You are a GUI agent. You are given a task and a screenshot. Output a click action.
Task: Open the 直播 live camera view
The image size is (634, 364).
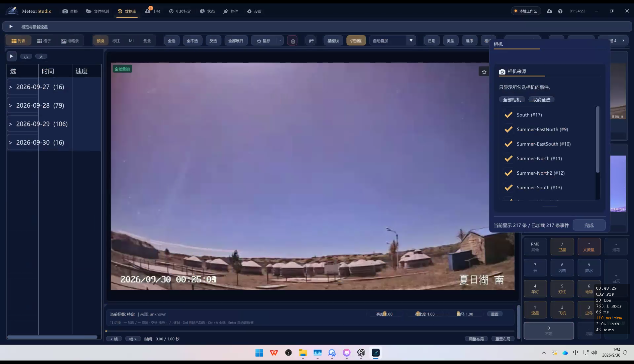coord(70,11)
